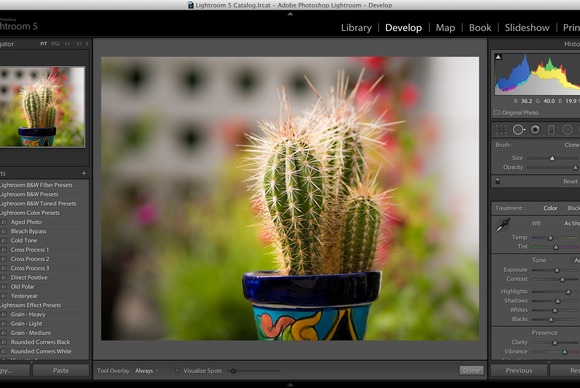Switch to the Library module

click(x=356, y=28)
